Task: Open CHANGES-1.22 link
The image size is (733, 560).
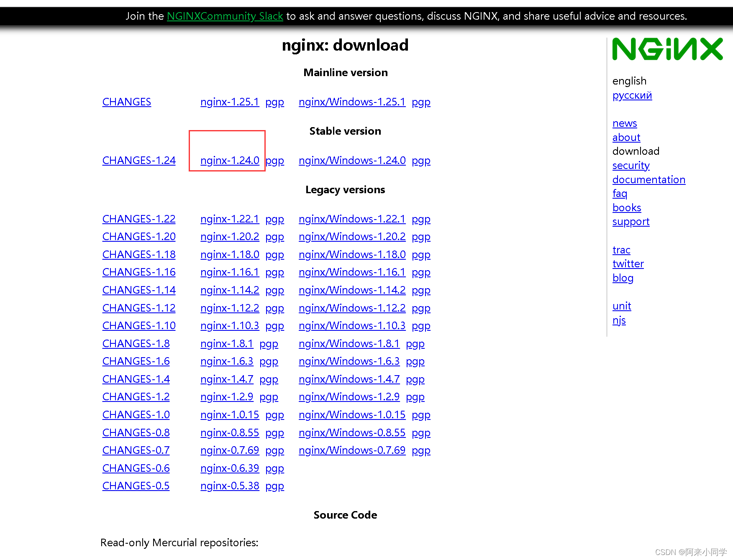Action: [139, 219]
